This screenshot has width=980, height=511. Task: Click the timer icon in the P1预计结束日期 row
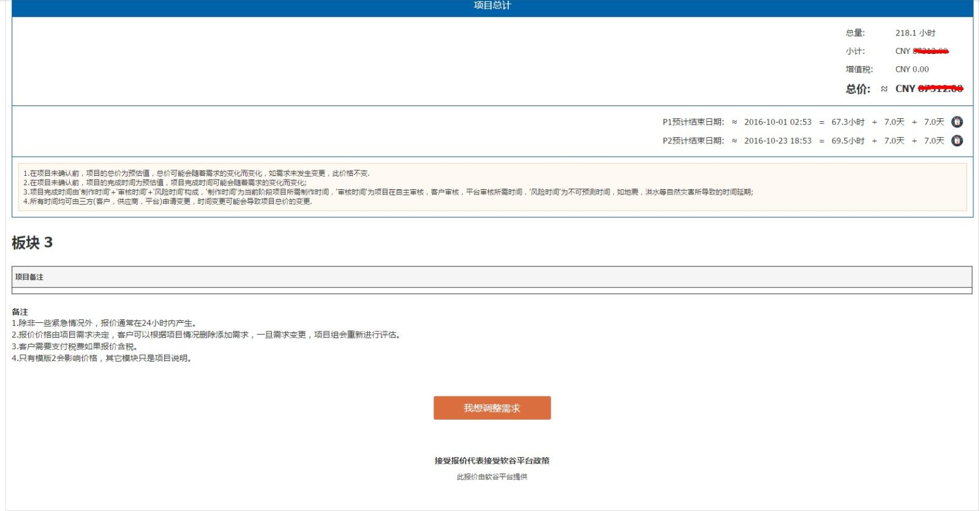(957, 122)
